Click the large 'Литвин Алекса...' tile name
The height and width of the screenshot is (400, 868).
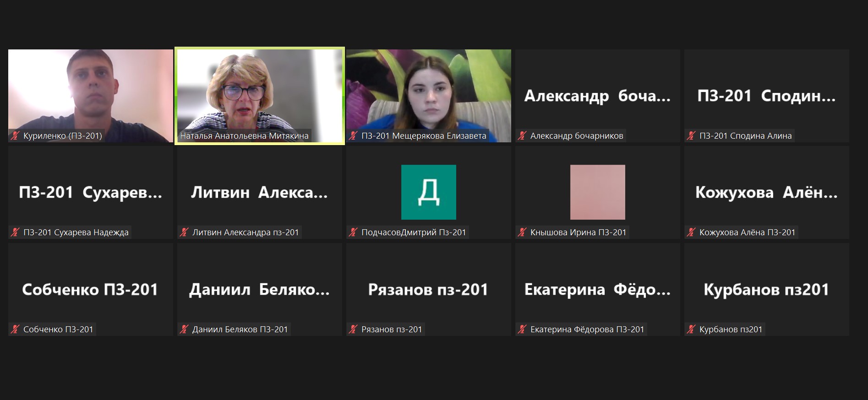pyautogui.click(x=259, y=193)
